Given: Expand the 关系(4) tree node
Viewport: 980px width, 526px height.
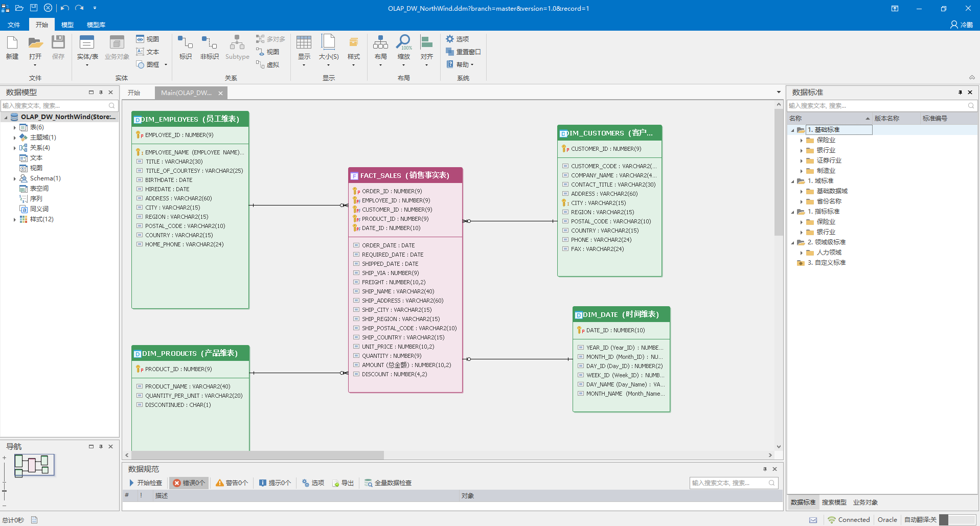Looking at the screenshot, I should coord(14,148).
